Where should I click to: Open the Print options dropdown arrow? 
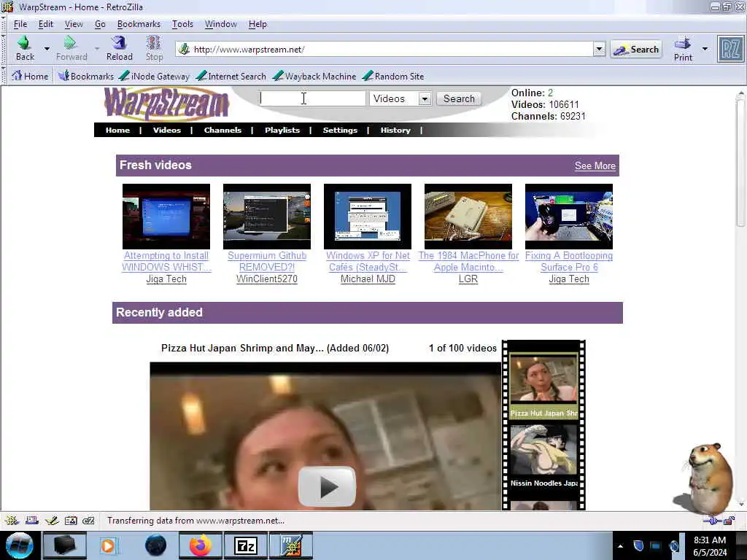[705, 49]
